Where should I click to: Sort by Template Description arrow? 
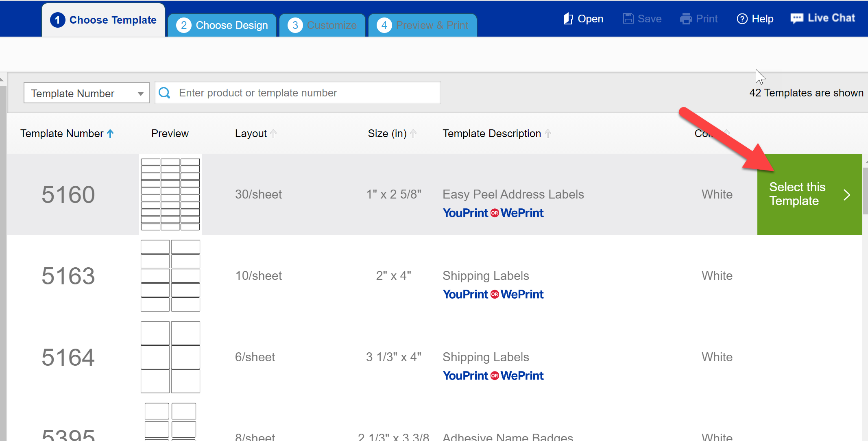pos(548,133)
